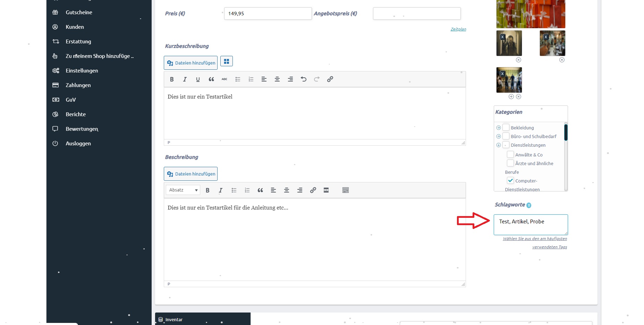The image size is (644, 325).
Task: Undo last change in Kurzbeschreibung editor
Action: point(304,79)
